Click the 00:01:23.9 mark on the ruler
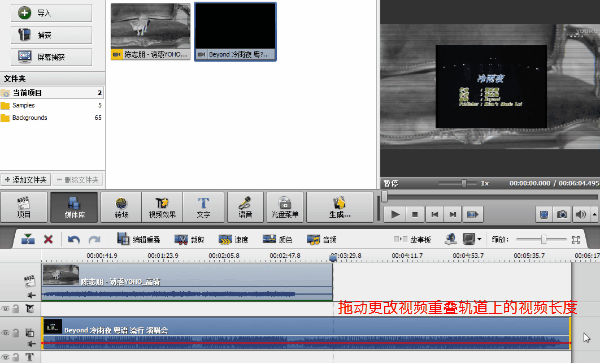Viewport: 600px width, 363px height. pyautogui.click(x=163, y=255)
